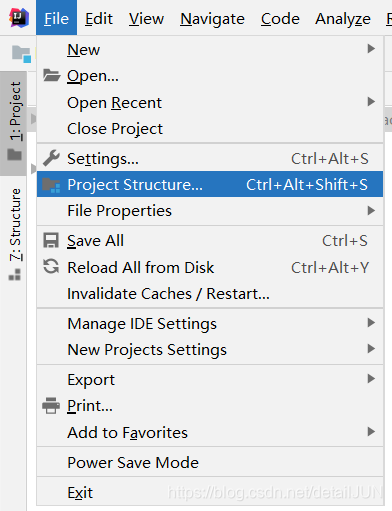The width and height of the screenshot is (392, 511).
Task: Expand the New submenu arrow
Action: click(371, 49)
